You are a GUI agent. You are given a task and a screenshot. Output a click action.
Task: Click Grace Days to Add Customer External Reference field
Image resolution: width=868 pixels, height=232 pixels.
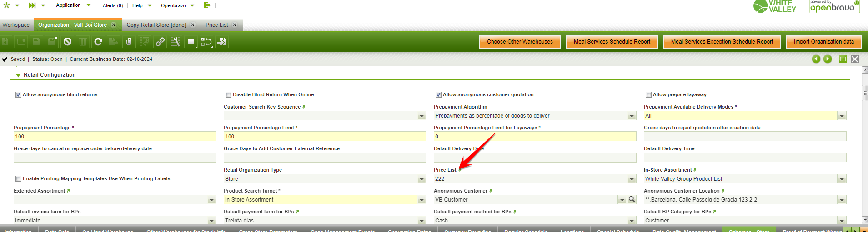(325, 158)
